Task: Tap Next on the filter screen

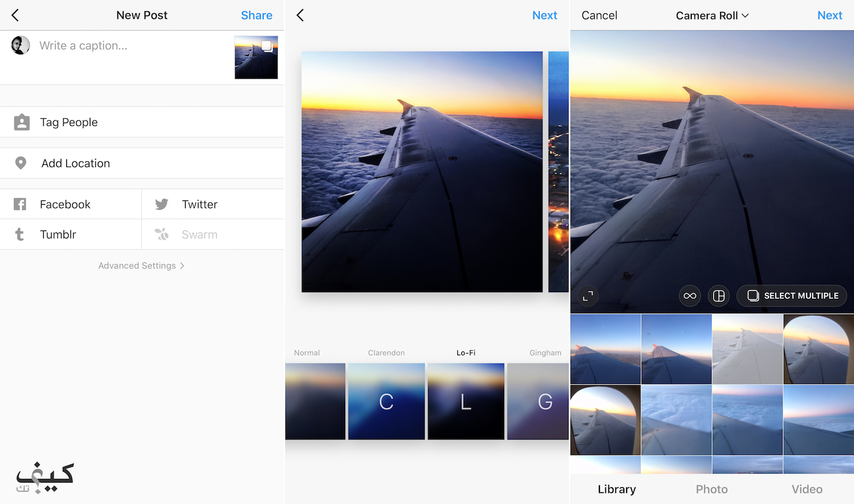Action: [544, 15]
